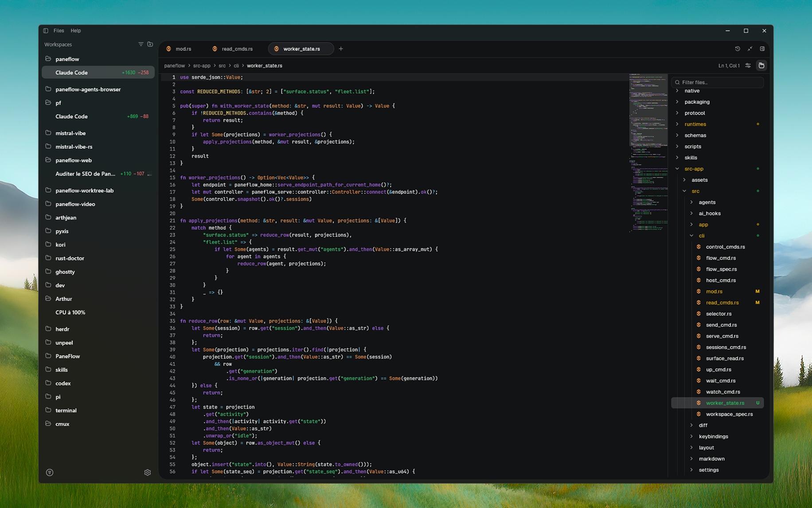Switch to the mod.rs tab
The width and height of the screenshot is (812, 508).
tap(179, 49)
